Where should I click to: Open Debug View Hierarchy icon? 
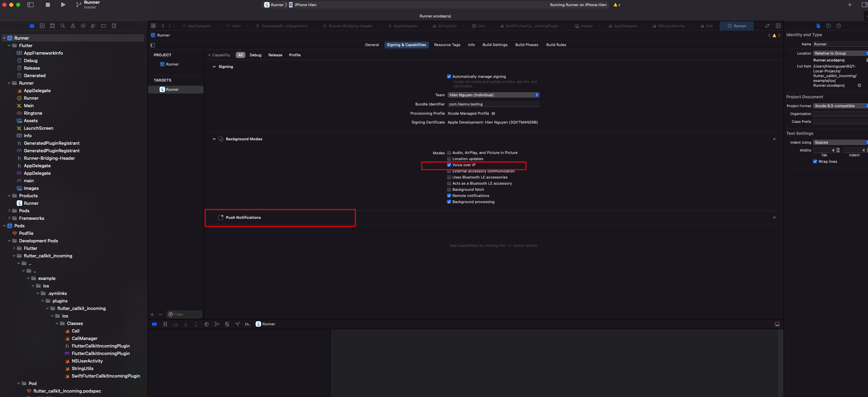(x=206, y=324)
